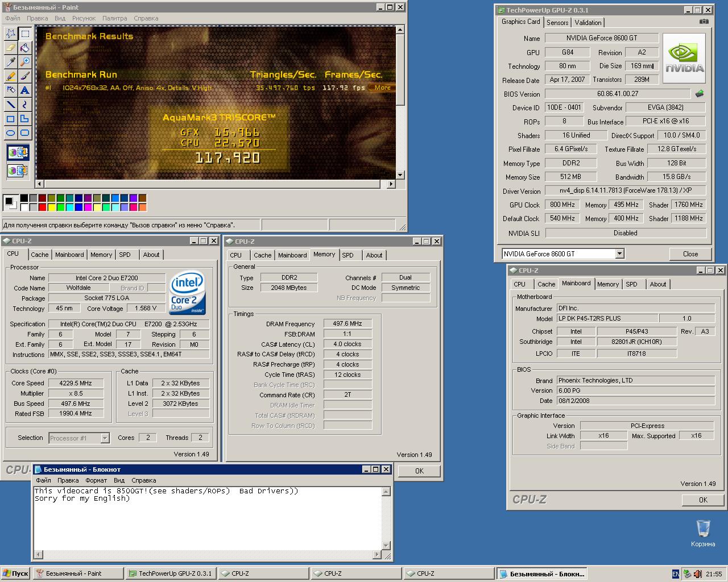Click the BIOS save icon in GPU-Z

tap(699, 94)
